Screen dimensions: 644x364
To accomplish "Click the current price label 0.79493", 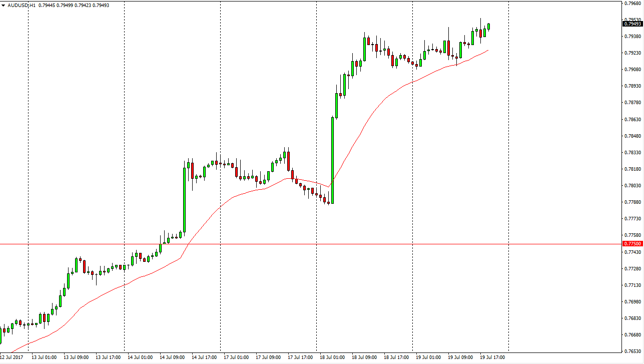I will (x=632, y=24).
